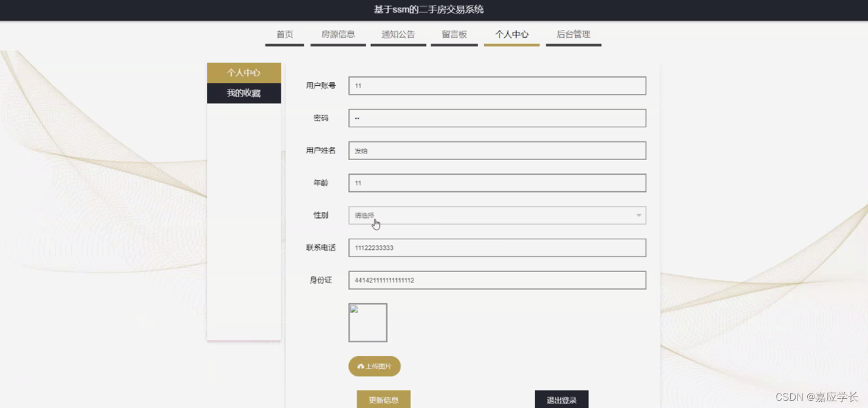868x408 pixels.
Task: Select the 个人中心 navigation tab
Action: (x=512, y=35)
